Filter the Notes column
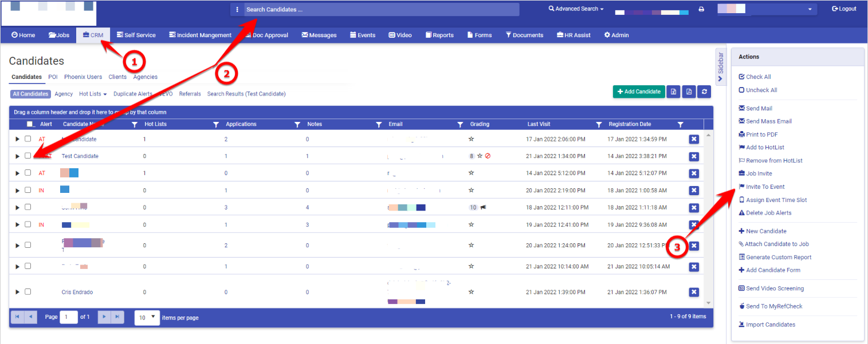Image resolution: width=868 pixels, height=344 pixels. click(x=379, y=124)
